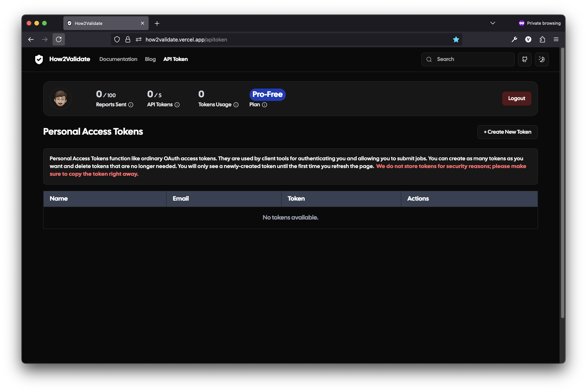Click the page vertical scrollbar
This screenshot has width=587, height=392.
pos(562,182)
